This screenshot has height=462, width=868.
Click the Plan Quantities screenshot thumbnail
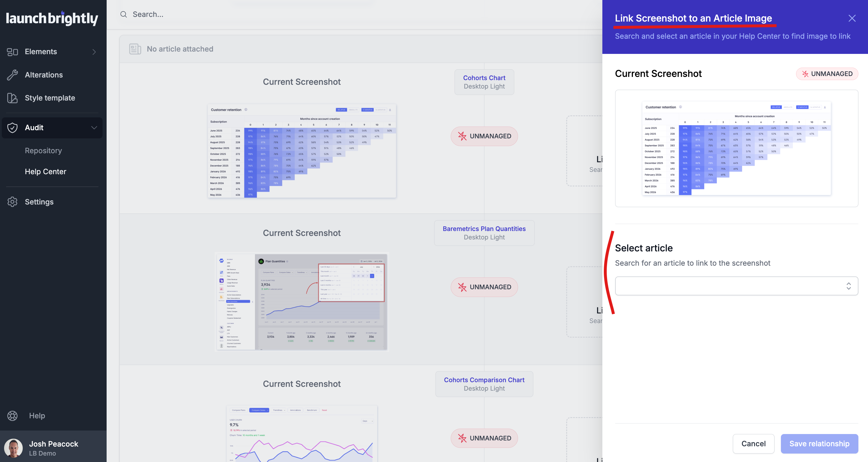[301, 301]
